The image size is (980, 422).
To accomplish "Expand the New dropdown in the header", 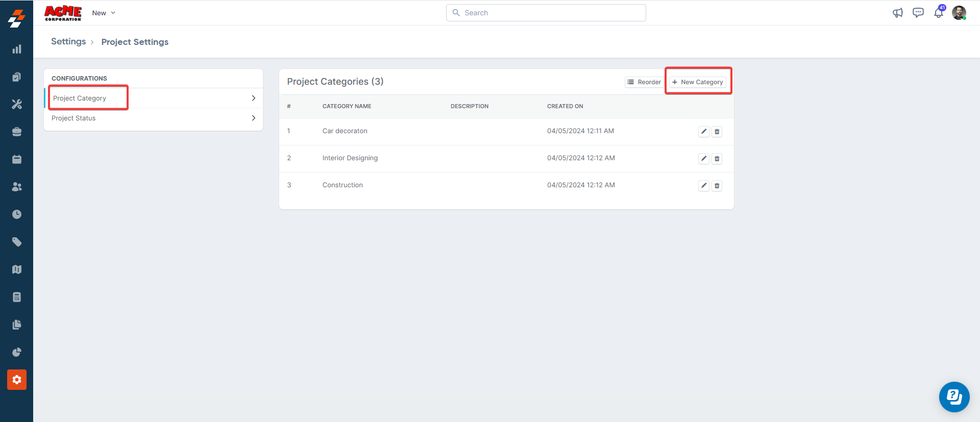I will pos(104,13).
